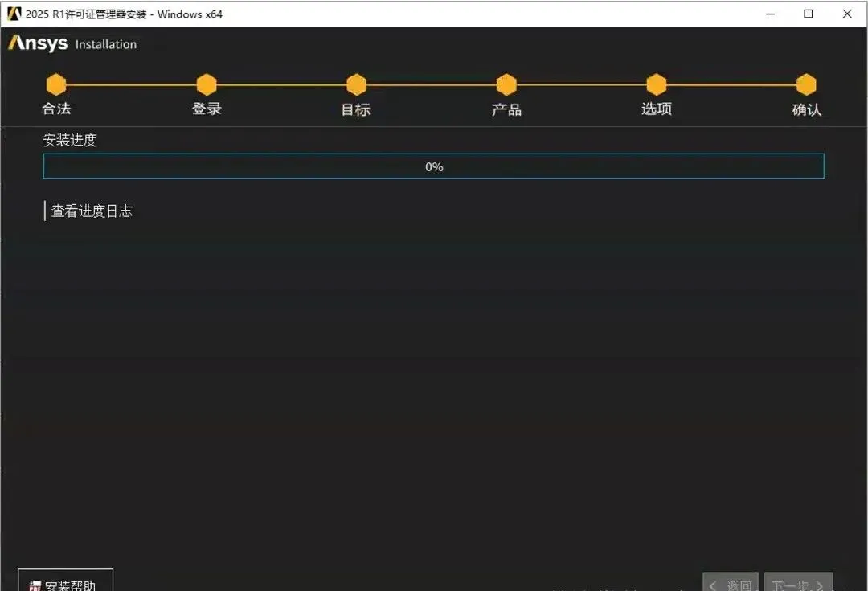Close the installer window

pos(847,14)
